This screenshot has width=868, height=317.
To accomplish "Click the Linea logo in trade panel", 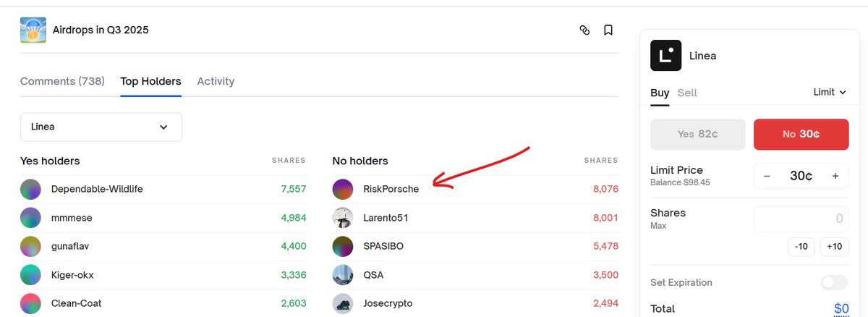I will 665,55.
